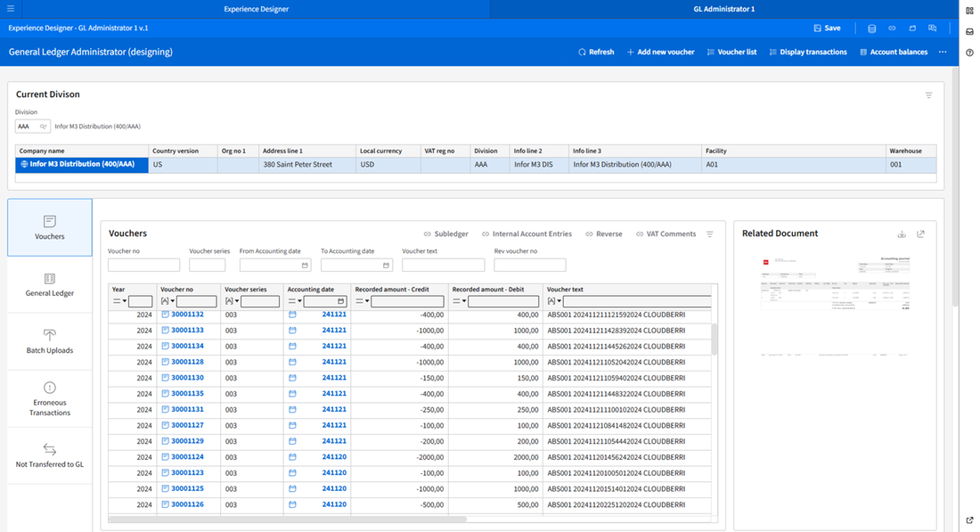The height and width of the screenshot is (532, 980).
Task: Open To Accounting date calendar icon
Action: pos(387,265)
